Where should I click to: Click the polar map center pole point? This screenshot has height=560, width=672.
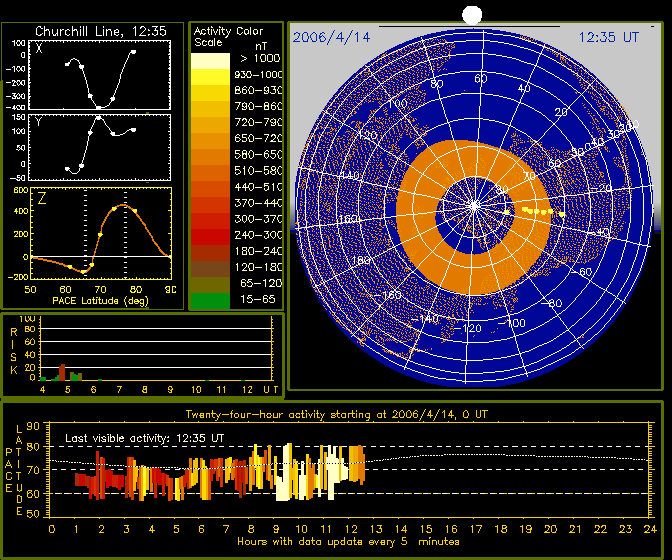(474, 206)
